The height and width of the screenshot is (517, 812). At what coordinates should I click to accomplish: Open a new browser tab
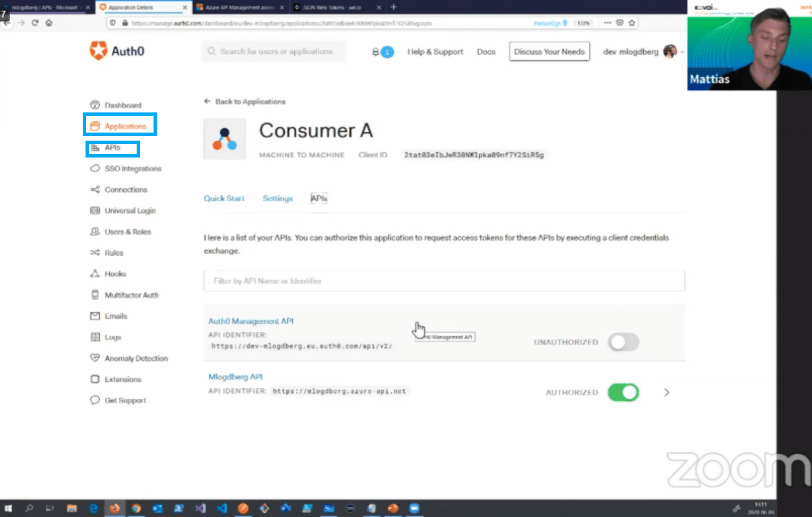(x=393, y=7)
